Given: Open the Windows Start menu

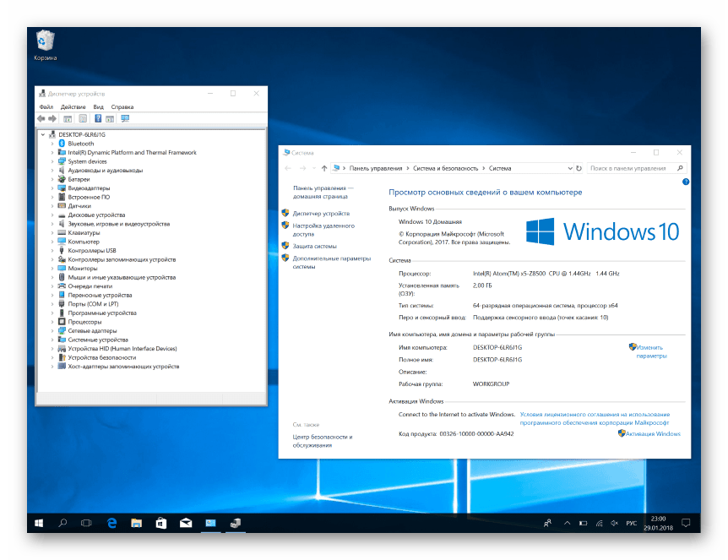Looking at the screenshot, I should click(x=39, y=524).
